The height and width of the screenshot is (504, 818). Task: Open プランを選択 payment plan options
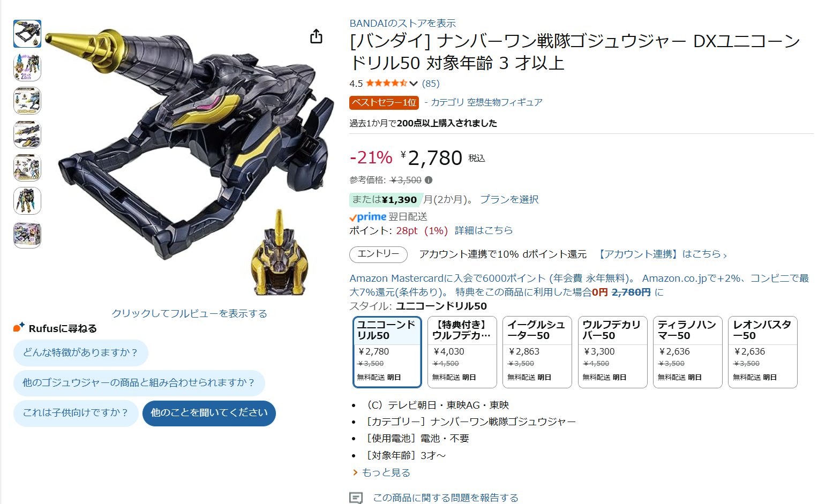click(509, 199)
